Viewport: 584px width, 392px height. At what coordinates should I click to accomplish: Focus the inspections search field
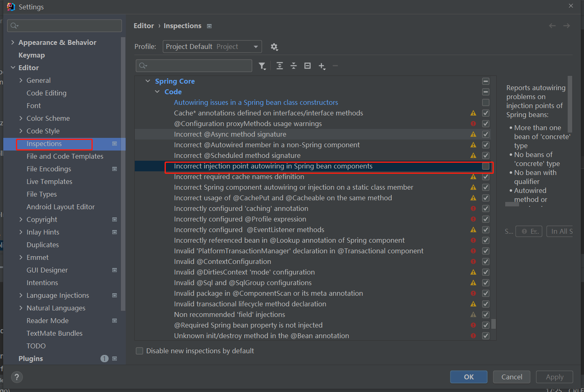194,66
